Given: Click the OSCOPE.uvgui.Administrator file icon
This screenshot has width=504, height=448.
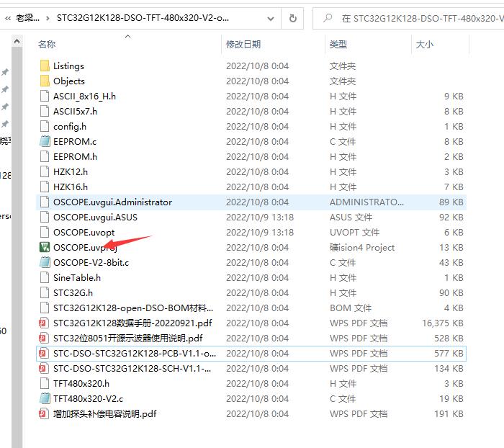Looking at the screenshot, I should click(45, 202).
